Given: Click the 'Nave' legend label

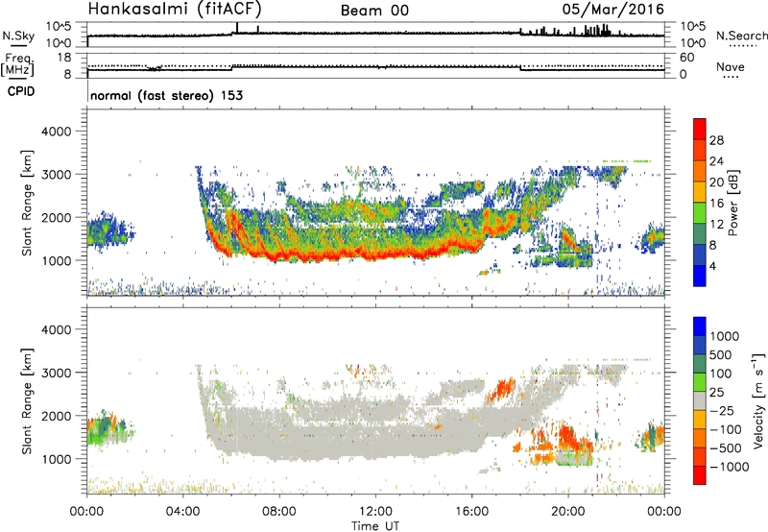Looking at the screenshot, I should coord(730,67).
